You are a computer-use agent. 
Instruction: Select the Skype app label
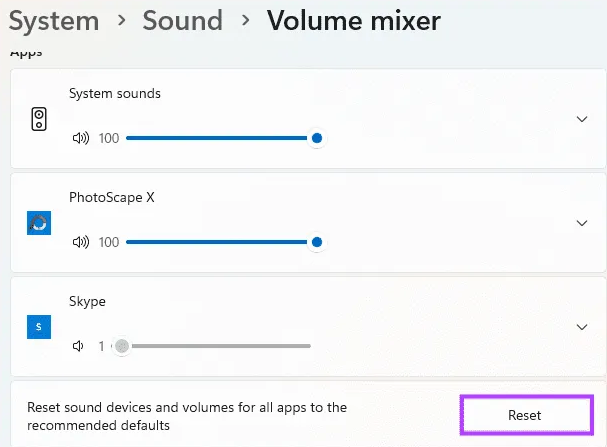87,301
